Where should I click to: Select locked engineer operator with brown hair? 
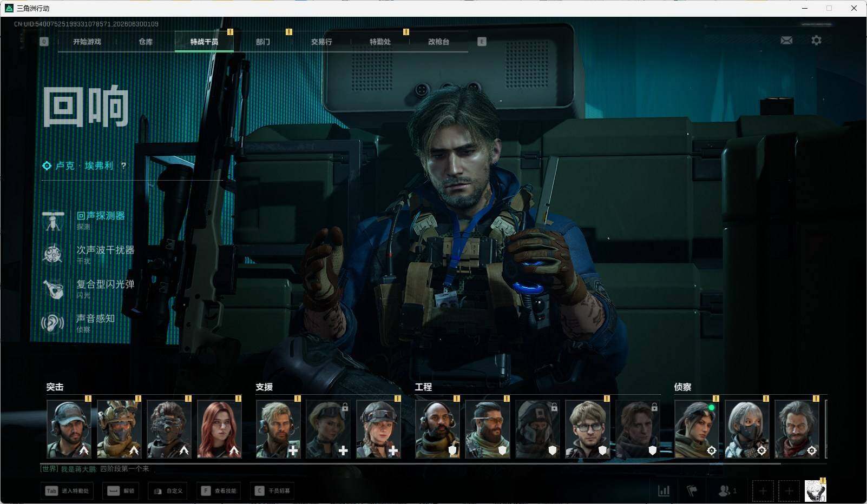tap(638, 429)
